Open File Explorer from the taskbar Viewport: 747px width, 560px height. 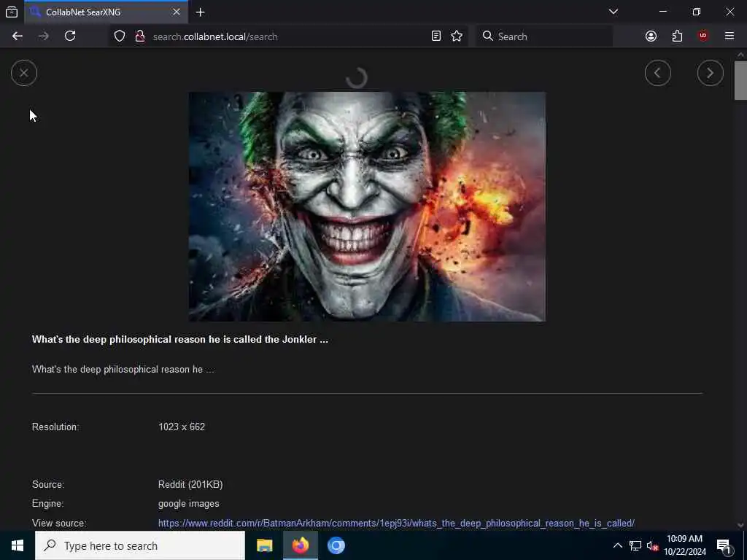[x=264, y=545]
